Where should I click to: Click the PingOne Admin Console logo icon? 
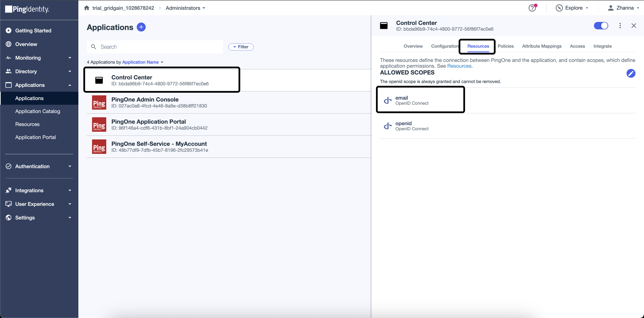coord(99,102)
